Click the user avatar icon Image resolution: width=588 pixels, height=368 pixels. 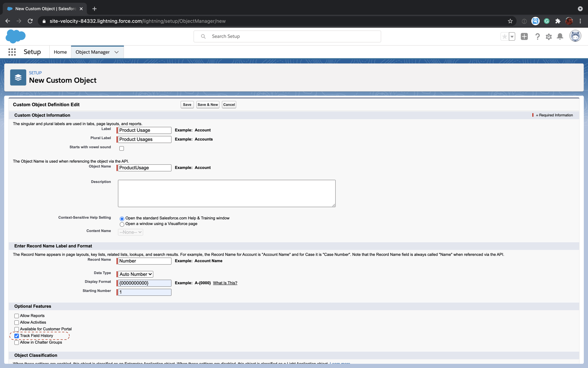click(x=575, y=35)
